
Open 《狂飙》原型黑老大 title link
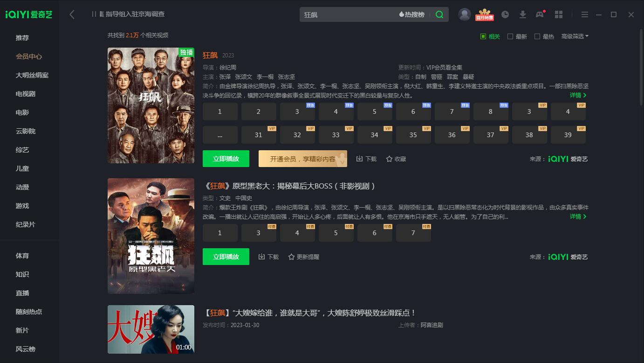289,186
